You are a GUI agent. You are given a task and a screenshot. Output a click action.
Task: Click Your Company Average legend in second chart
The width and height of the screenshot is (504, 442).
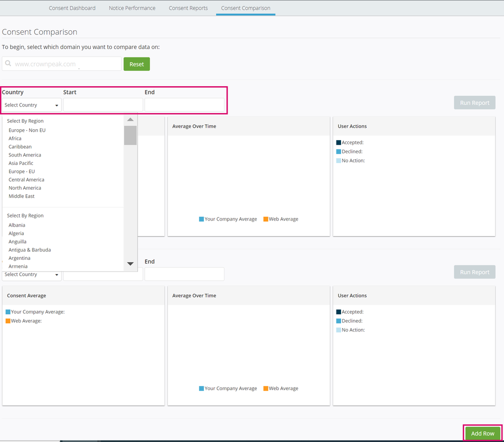(228, 389)
